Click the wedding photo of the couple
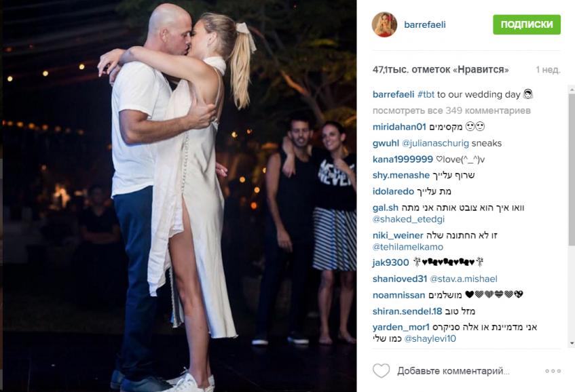The image size is (575, 392). (180, 196)
